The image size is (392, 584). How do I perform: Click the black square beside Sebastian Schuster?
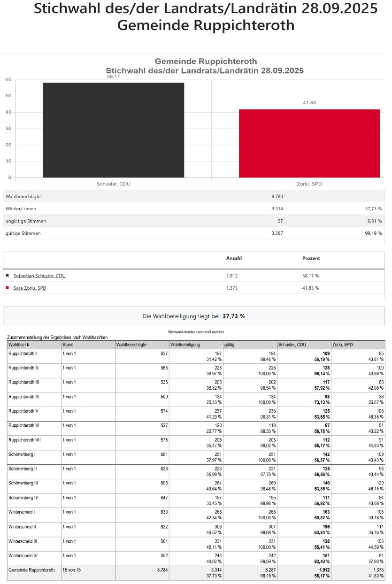point(7,275)
